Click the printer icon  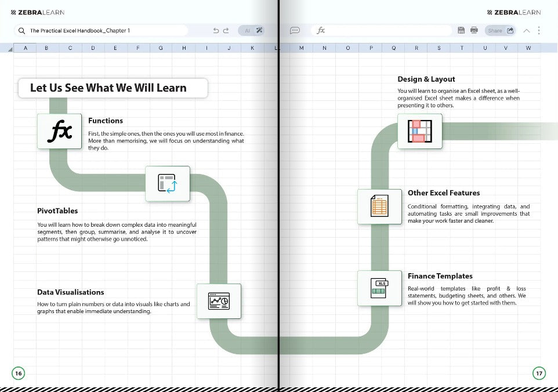coord(474,30)
